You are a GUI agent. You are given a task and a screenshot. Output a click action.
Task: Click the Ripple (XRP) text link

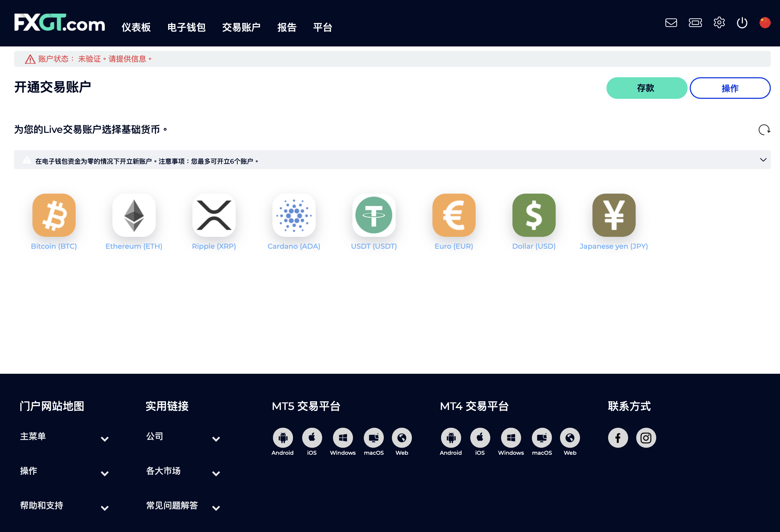[x=214, y=246]
